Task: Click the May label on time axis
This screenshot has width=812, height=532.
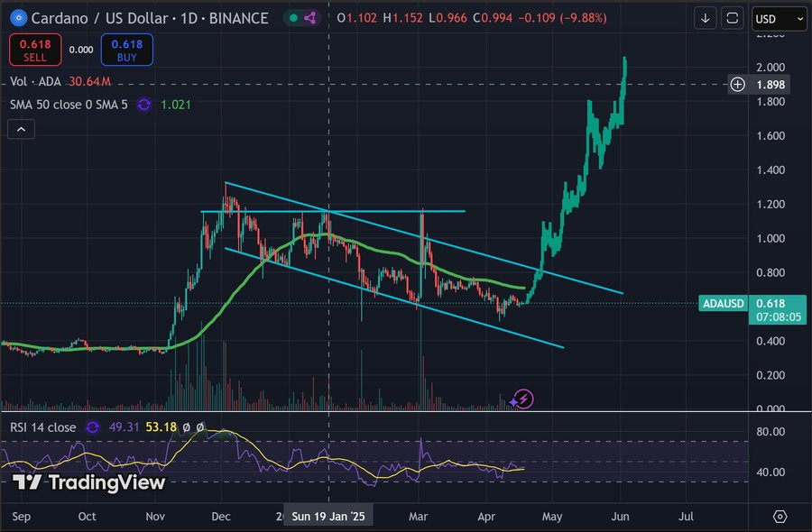Action: (x=552, y=517)
